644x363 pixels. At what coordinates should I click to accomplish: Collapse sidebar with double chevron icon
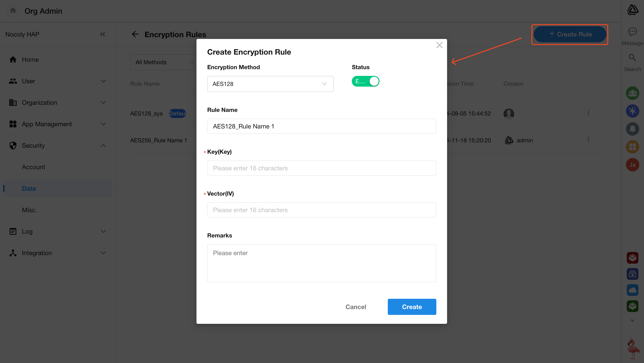[102, 34]
